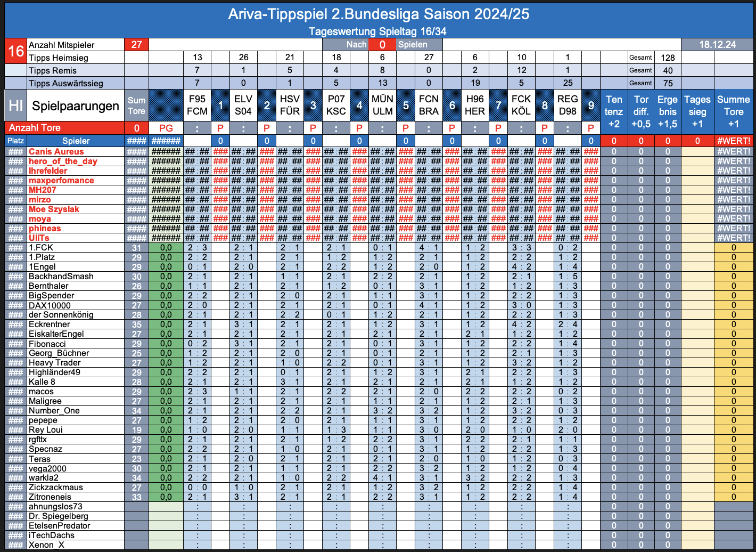Click player name EtelsenPredator
Screen dimensions: 756x552
coord(59,526)
